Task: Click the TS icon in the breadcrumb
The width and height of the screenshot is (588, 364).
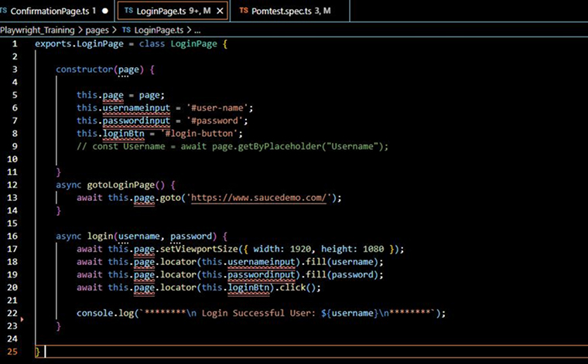Action: (126, 30)
